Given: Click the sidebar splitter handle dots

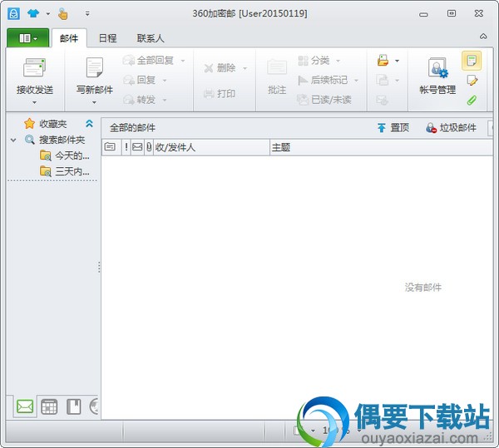Looking at the screenshot, I should (99, 267).
